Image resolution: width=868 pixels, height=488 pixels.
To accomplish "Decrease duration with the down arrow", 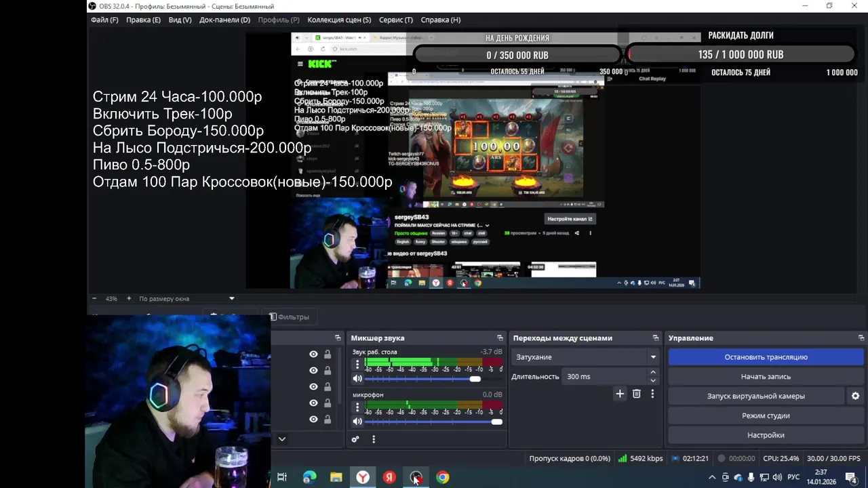I will tap(653, 380).
